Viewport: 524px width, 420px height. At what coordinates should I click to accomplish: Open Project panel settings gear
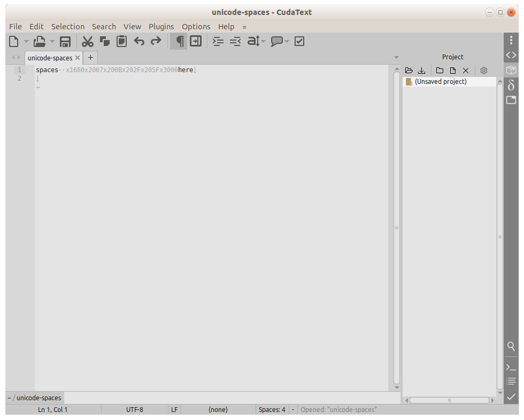(x=483, y=70)
